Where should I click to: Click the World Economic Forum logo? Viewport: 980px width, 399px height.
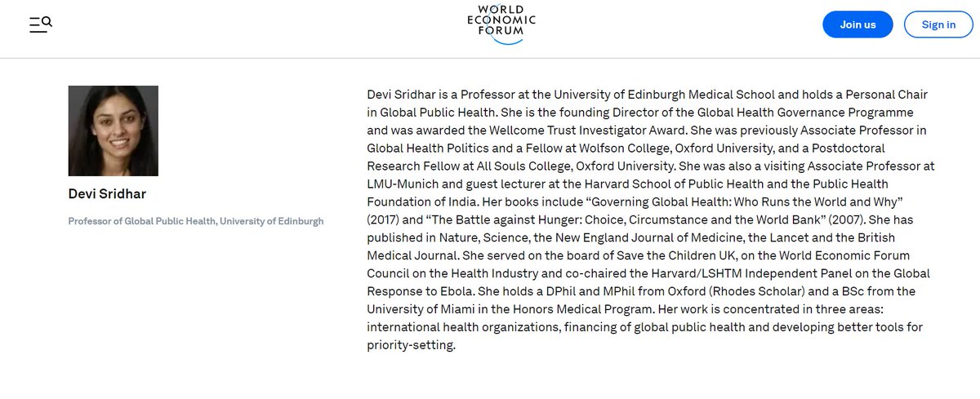[501, 24]
